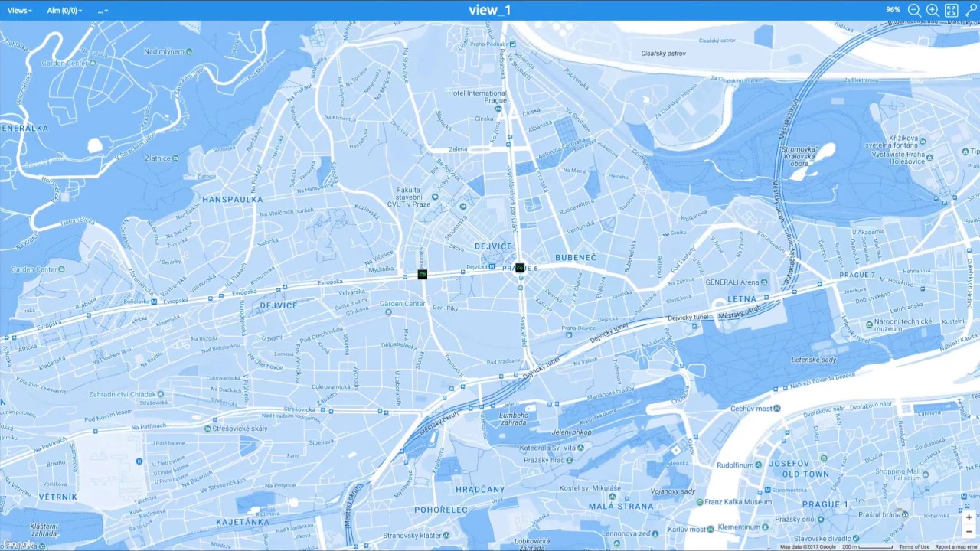The height and width of the screenshot is (551, 980).
Task: Select the black camera marker on Evropská street
Action: (422, 274)
